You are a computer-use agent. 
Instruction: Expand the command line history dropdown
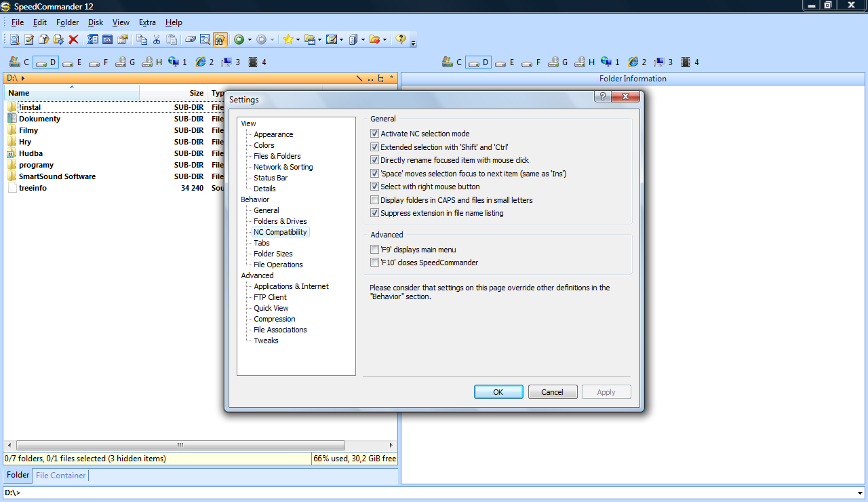[x=860, y=493]
